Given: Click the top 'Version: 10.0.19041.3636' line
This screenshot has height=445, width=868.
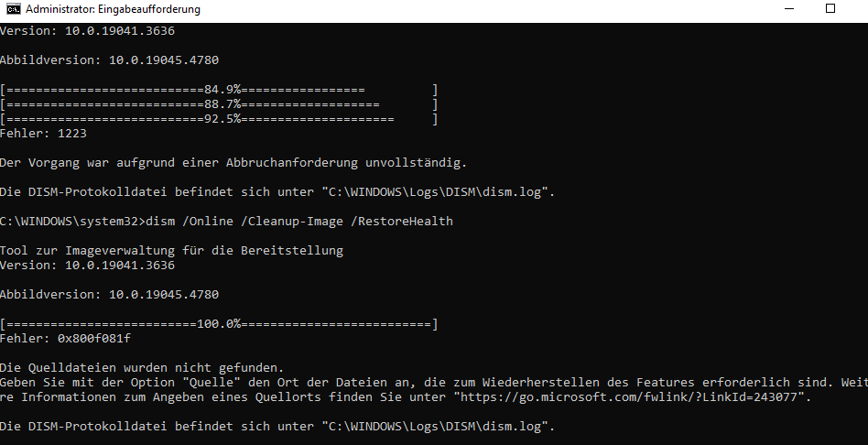Looking at the screenshot, I should coord(88,31).
